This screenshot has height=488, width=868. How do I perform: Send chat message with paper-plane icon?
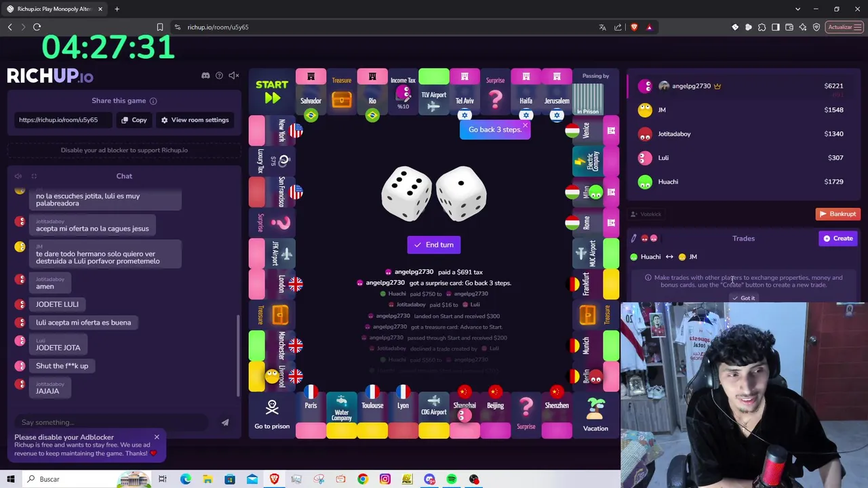(x=225, y=423)
